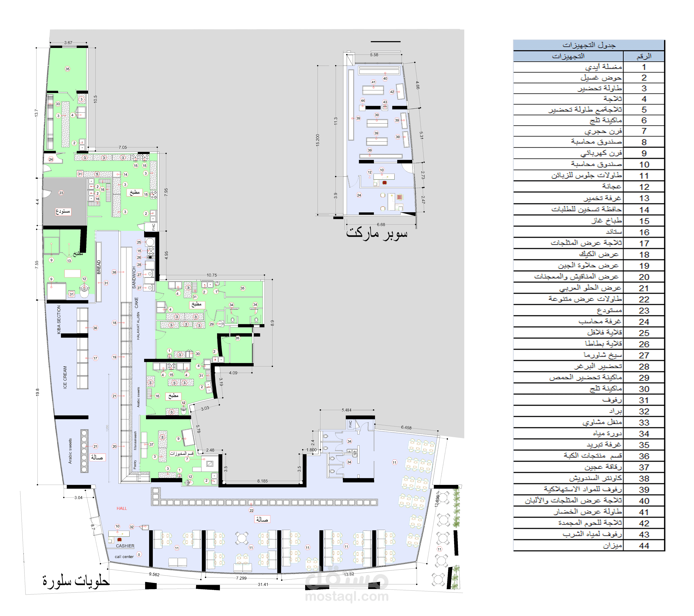Click the circled 32 tag near cashier

coord(132,527)
